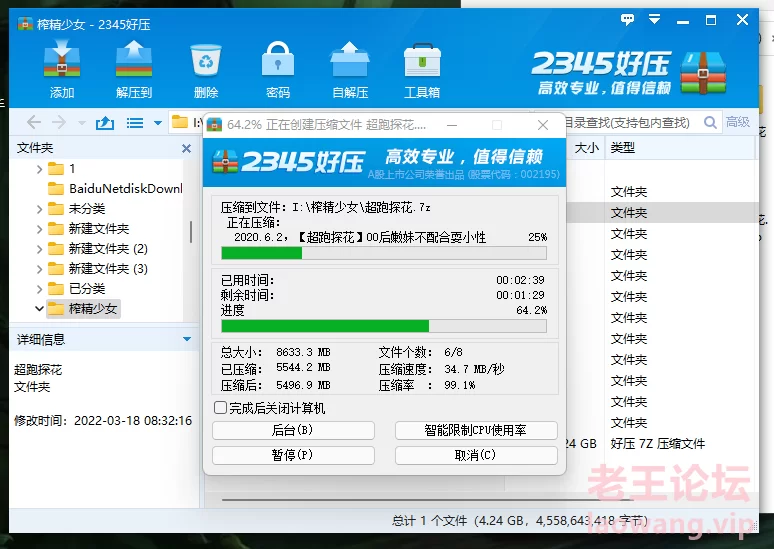
Task: Click the 高级 (Advanced) search link
Action: [x=737, y=122]
